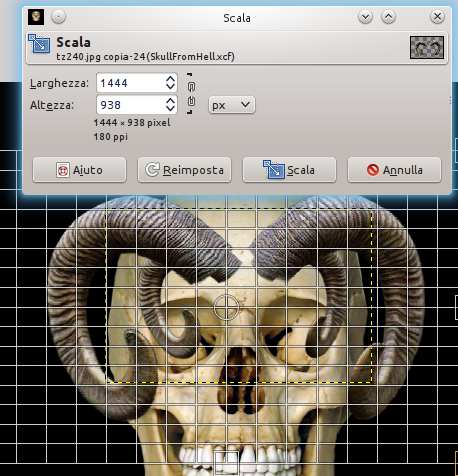
Task: Decrease Larghezza with down arrow
Action: coord(170,86)
